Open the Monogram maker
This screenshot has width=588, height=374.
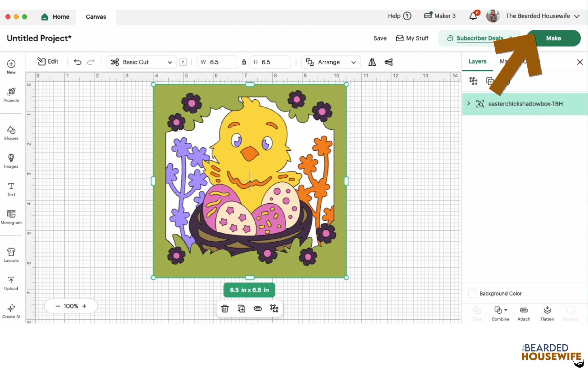click(11, 217)
